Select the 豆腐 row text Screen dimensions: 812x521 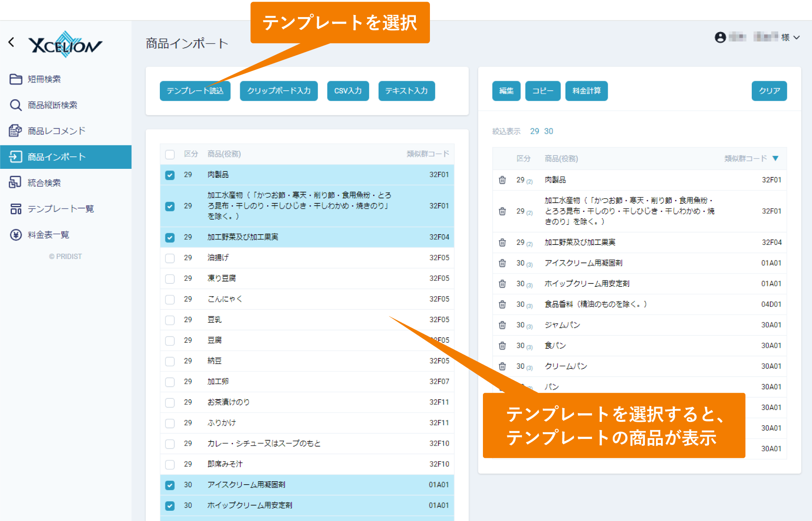pos(215,340)
